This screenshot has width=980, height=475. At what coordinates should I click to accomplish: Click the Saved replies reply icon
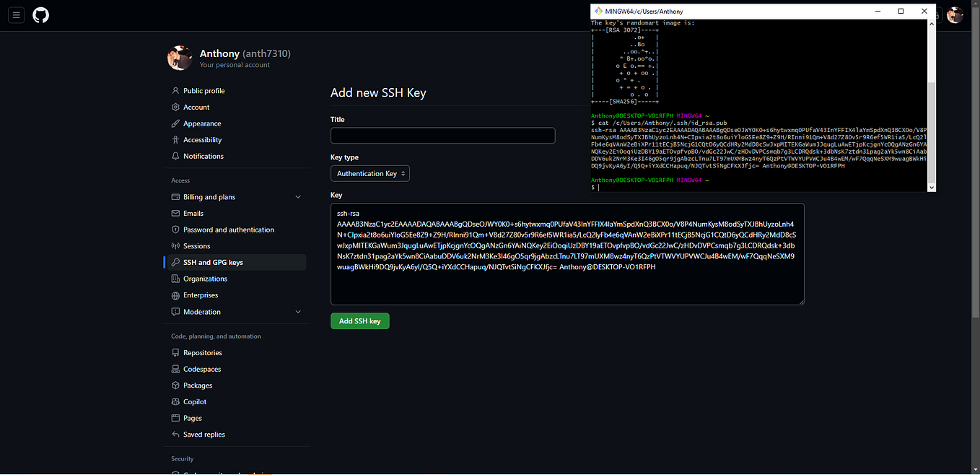pyautogui.click(x=174, y=434)
